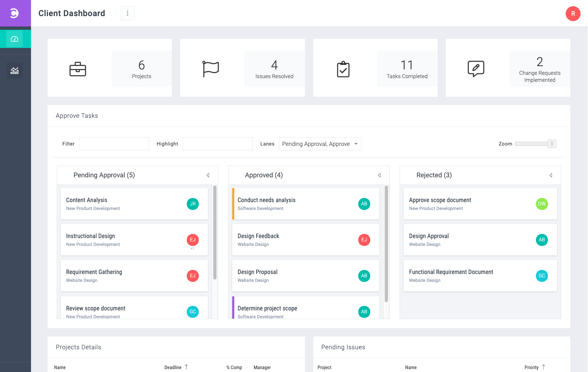Image resolution: width=588 pixels, height=372 pixels.
Task: Collapse the Approved lane
Action: click(x=379, y=175)
